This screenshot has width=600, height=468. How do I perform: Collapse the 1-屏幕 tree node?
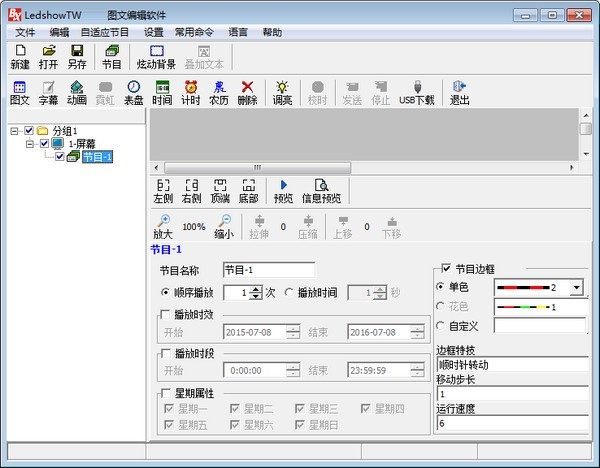point(30,144)
